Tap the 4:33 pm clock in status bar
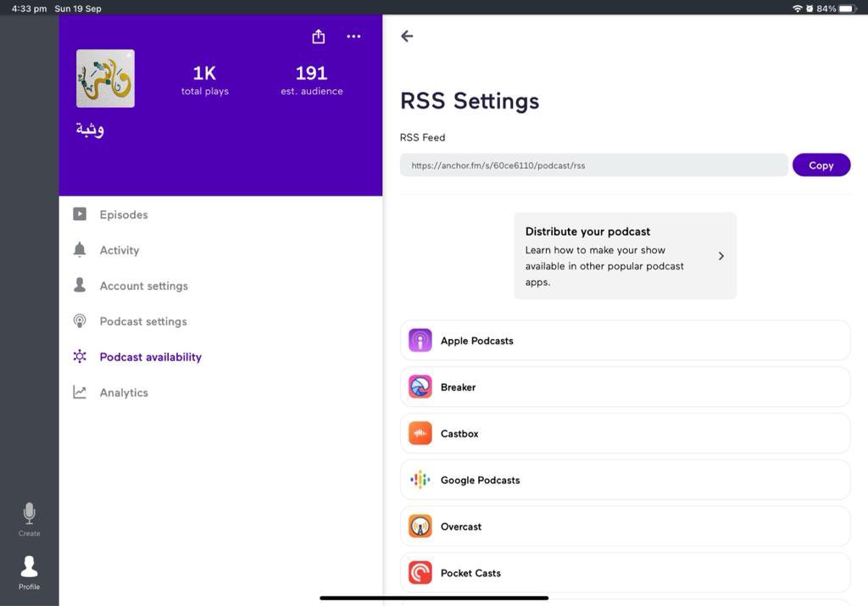The width and height of the screenshot is (868, 606). click(x=30, y=8)
